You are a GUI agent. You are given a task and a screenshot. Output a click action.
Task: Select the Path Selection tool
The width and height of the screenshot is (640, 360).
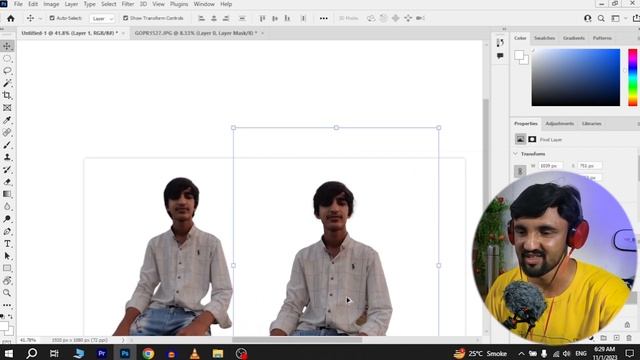[x=7, y=256]
